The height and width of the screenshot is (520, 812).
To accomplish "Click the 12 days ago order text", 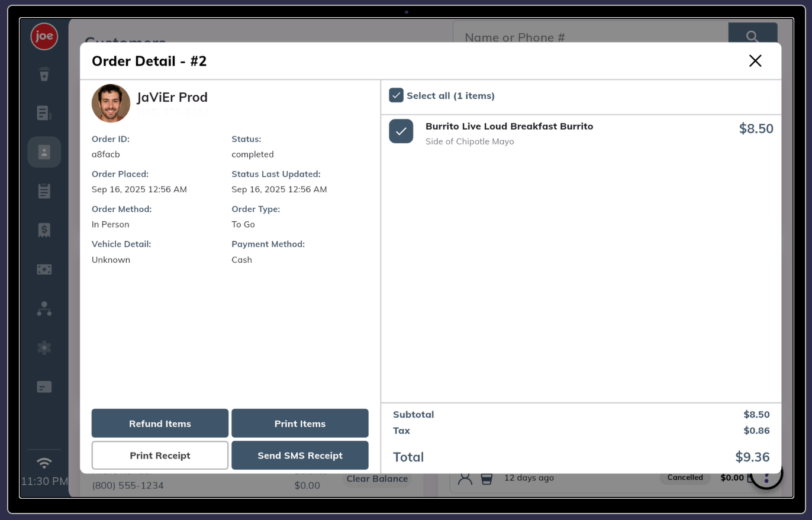I will (x=529, y=478).
